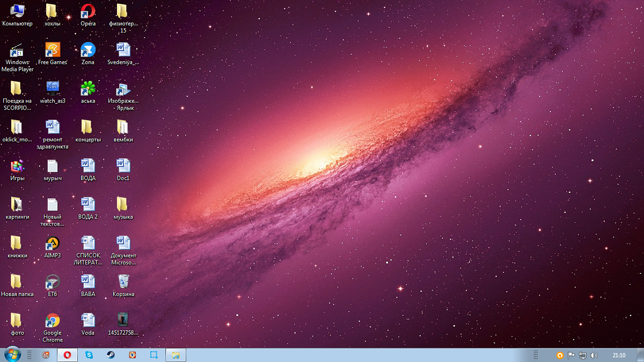
Task: Open the Action Center flag icon
Action: point(571,355)
